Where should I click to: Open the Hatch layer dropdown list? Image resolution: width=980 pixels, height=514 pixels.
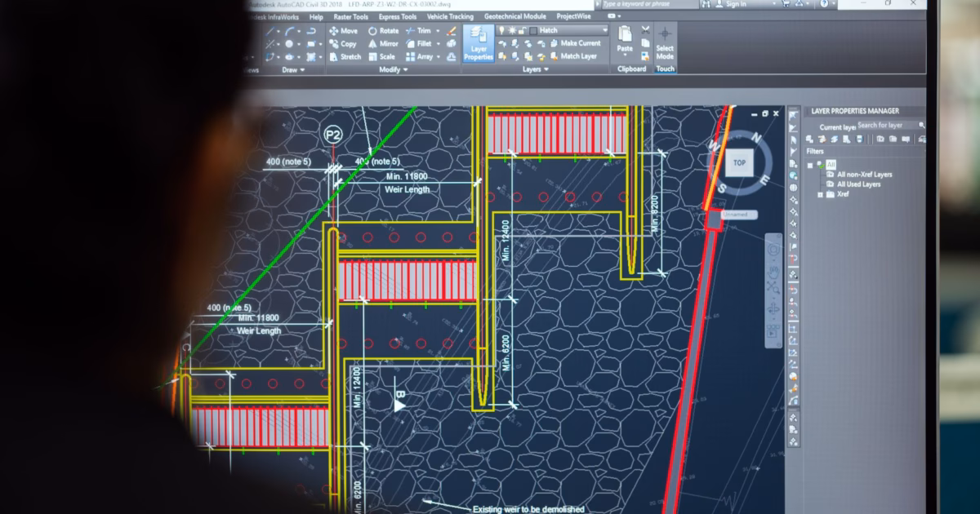coord(604,30)
